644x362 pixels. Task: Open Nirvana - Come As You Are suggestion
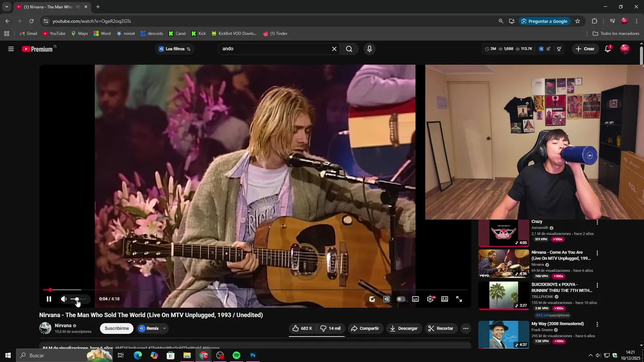click(x=504, y=263)
